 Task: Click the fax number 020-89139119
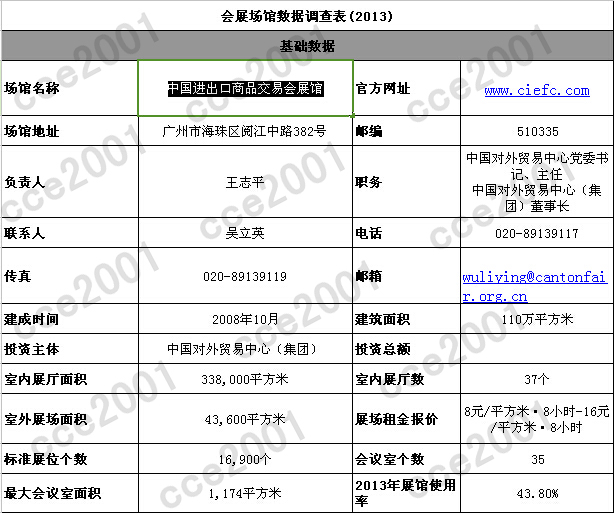pos(244,276)
